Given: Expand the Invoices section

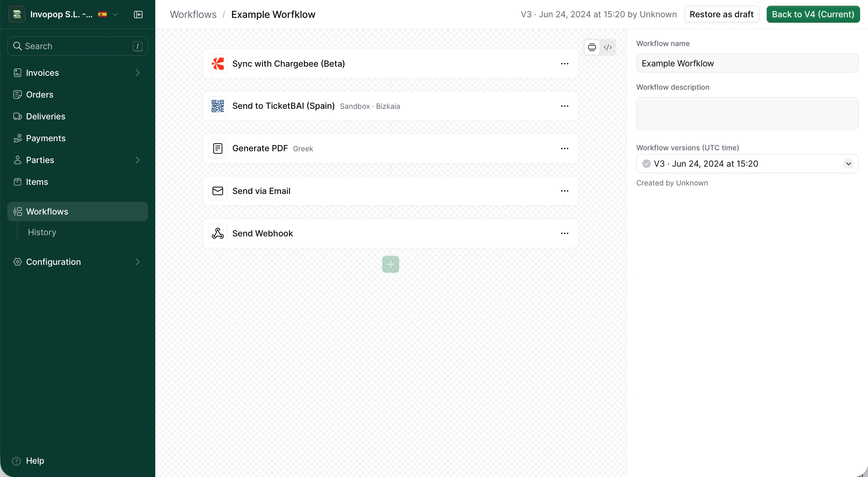Looking at the screenshot, I should 137,73.
